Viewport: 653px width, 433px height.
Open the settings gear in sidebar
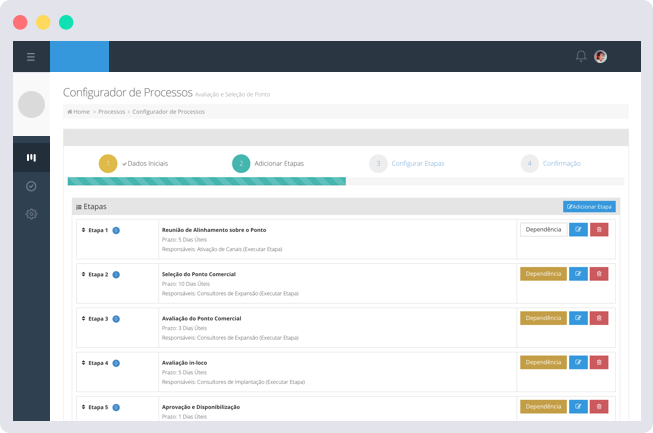pos(31,214)
